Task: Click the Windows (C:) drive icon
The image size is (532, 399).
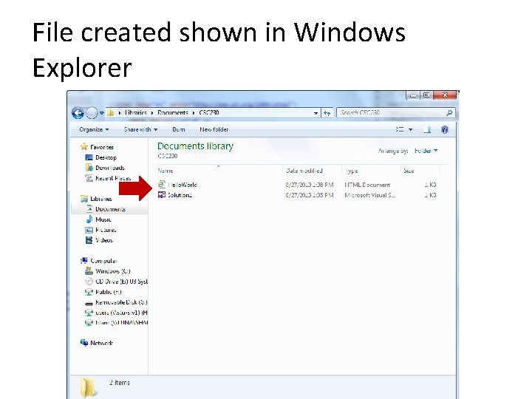Action: [89, 270]
